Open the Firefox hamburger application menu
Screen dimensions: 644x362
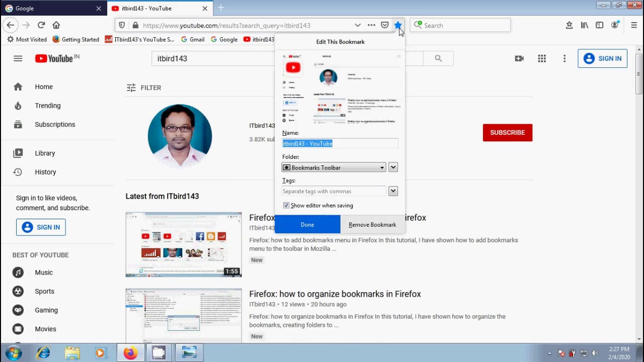click(x=634, y=25)
